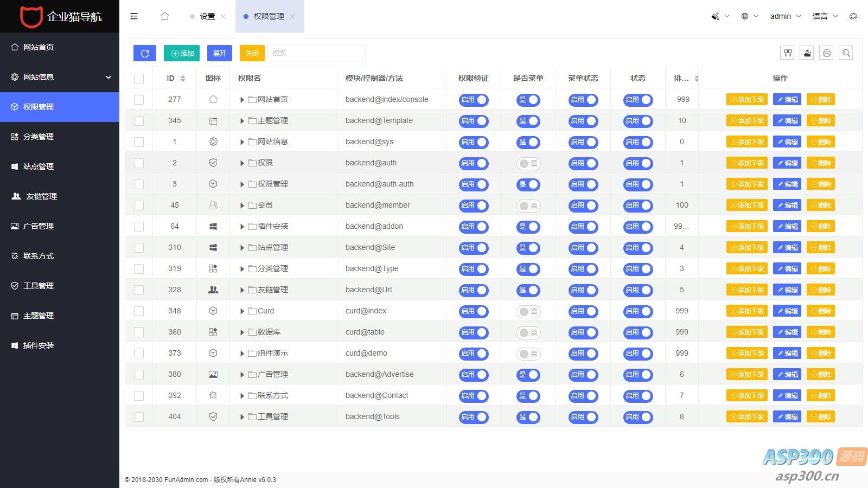Viewport: 868px width, 488px height.
Task: Expand the 主题管理 tree row
Action: 242,121
